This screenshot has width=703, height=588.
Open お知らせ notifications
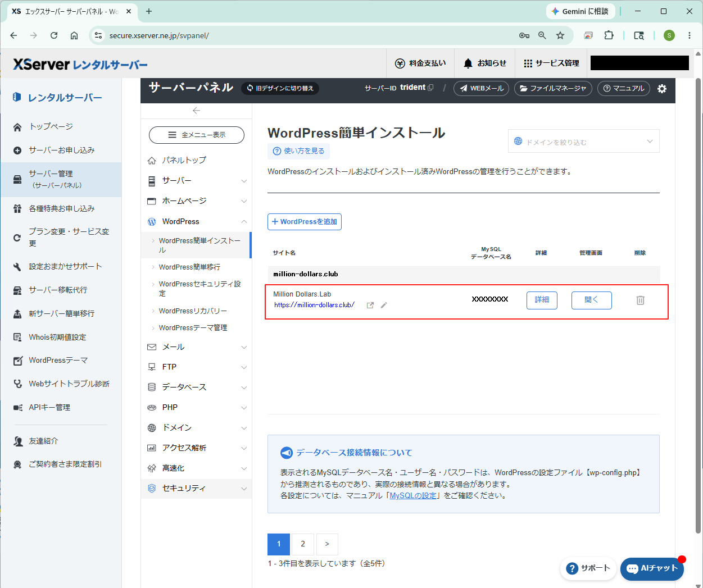[485, 63]
